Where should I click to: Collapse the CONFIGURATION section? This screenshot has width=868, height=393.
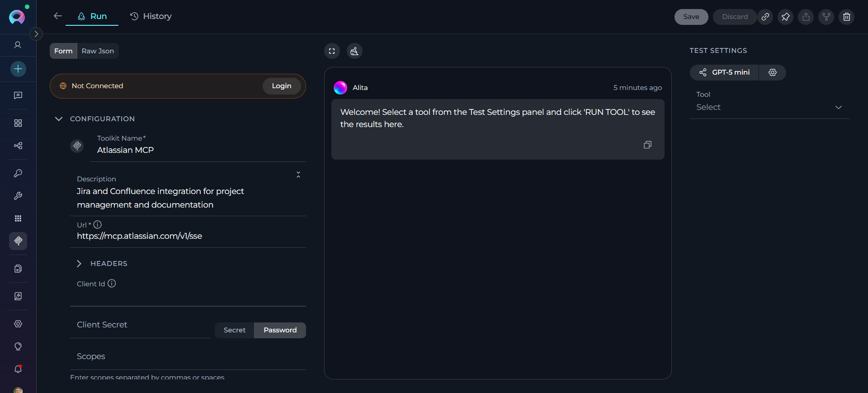click(x=59, y=119)
